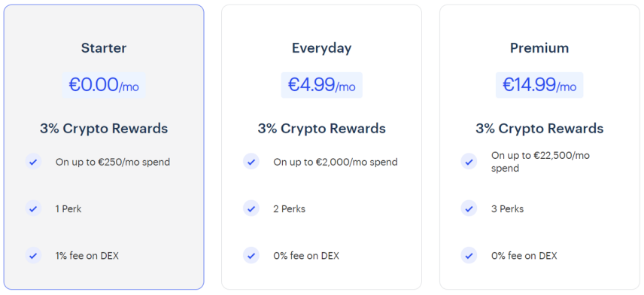Click the checkmark icon beside €250/mo spend

tap(33, 162)
